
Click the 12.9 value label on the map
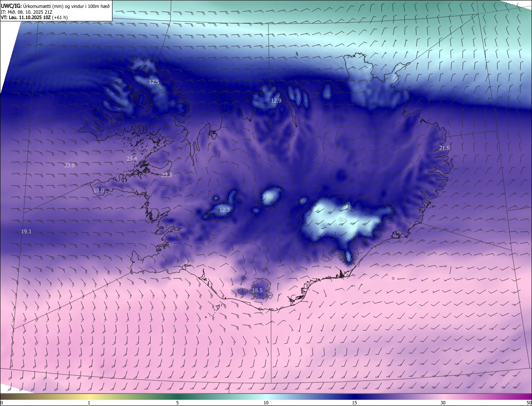(x=276, y=100)
